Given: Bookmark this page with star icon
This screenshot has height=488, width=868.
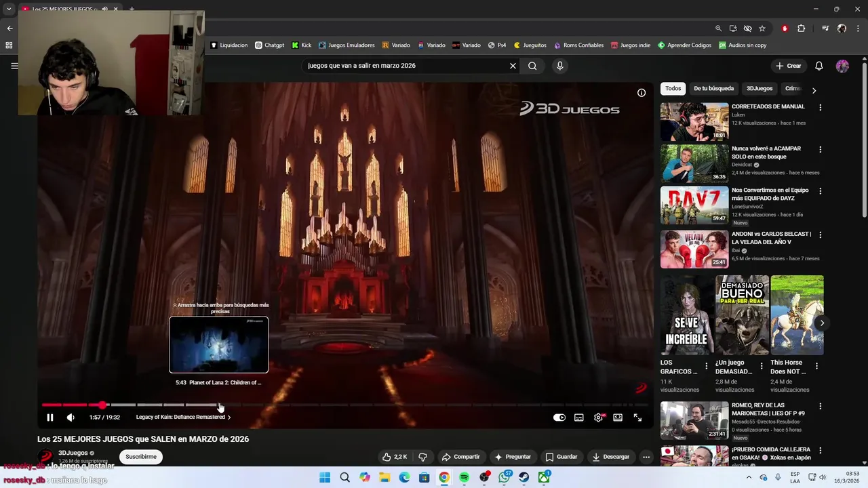Looking at the screenshot, I should [x=762, y=28].
